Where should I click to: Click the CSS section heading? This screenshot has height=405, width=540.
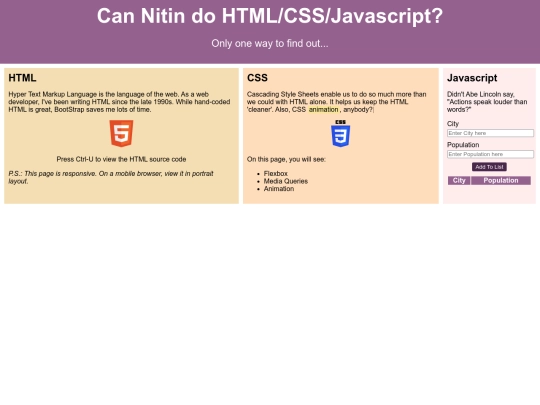(257, 78)
